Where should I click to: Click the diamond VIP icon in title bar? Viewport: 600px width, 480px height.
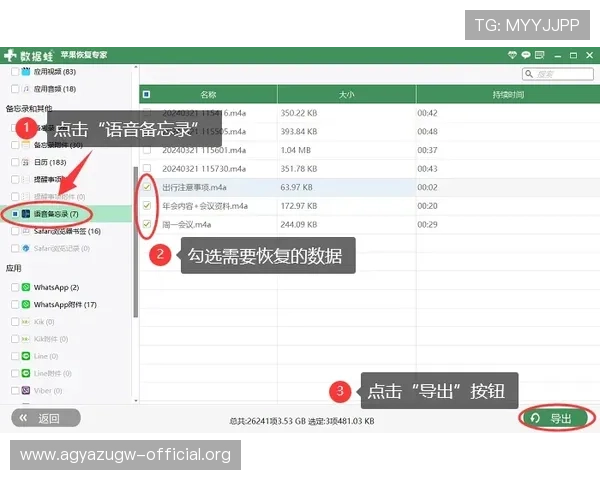[x=512, y=55]
